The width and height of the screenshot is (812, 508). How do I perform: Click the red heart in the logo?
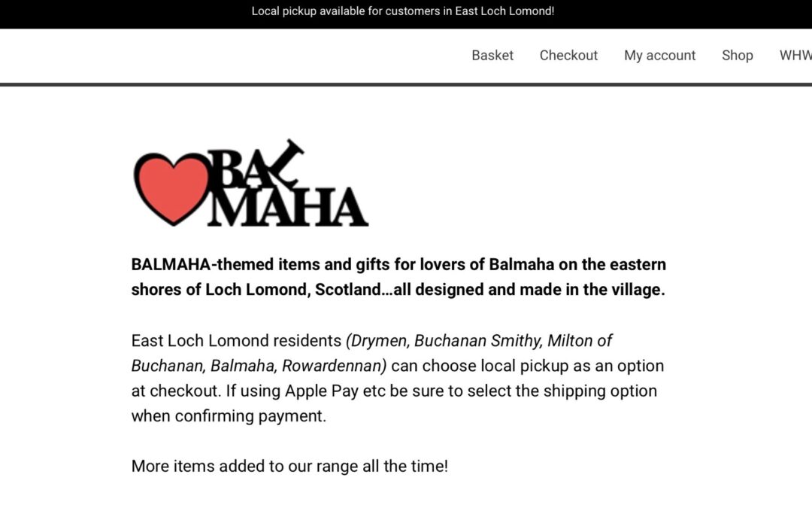coord(171,187)
